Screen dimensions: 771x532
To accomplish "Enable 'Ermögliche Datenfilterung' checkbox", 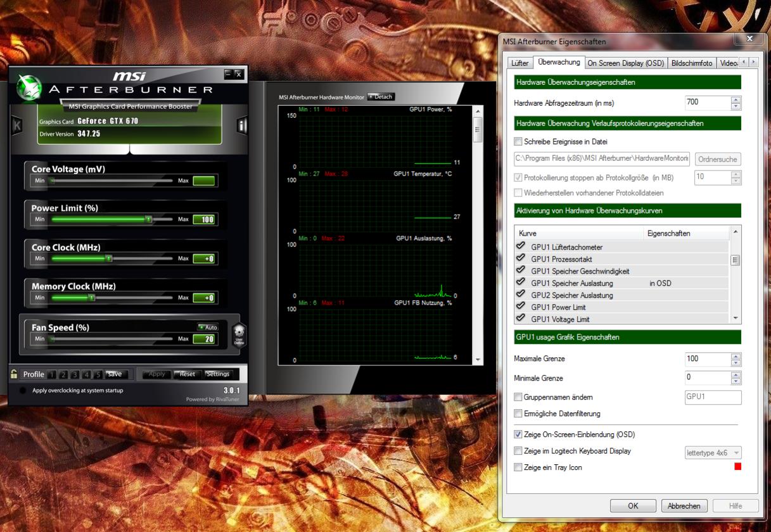I will click(518, 414).
